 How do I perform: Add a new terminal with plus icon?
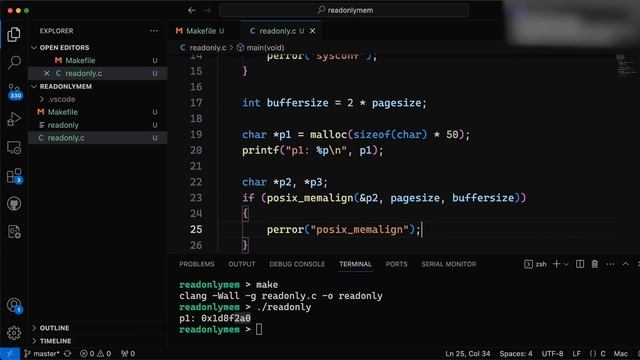(556, 264)
